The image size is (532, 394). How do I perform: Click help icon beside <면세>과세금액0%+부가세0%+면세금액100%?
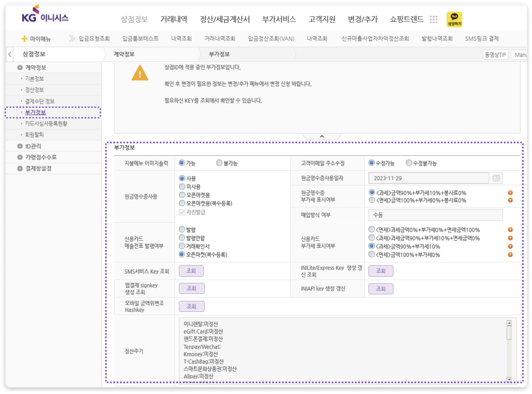[510, 230]
